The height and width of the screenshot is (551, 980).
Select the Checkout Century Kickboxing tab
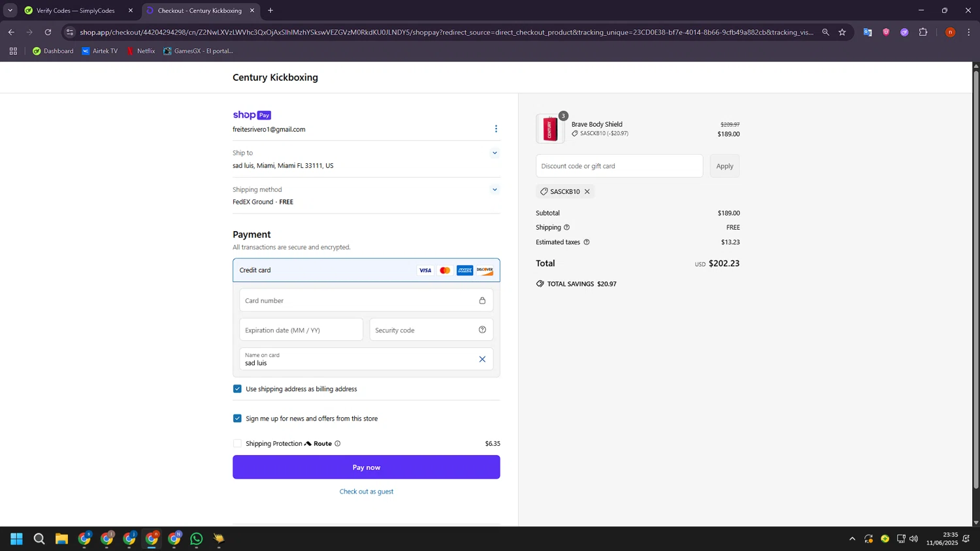pyautogui.click(x=199, y=10)
